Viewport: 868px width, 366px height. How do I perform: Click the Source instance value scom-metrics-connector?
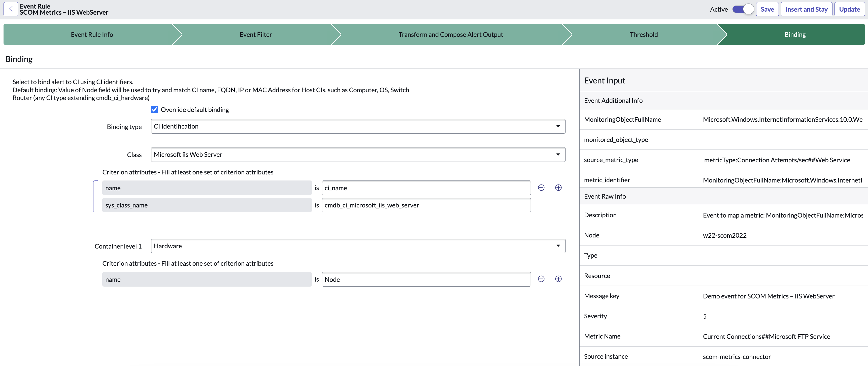(737, 357)
